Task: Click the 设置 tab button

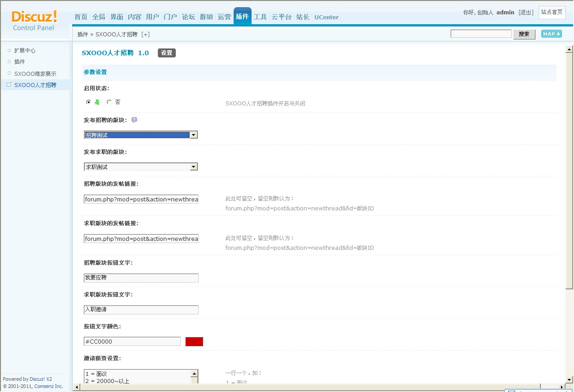Action: coord(167,53)
